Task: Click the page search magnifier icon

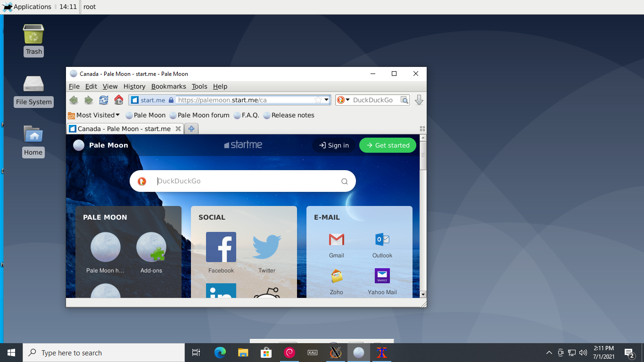Action: coord(345,181)
